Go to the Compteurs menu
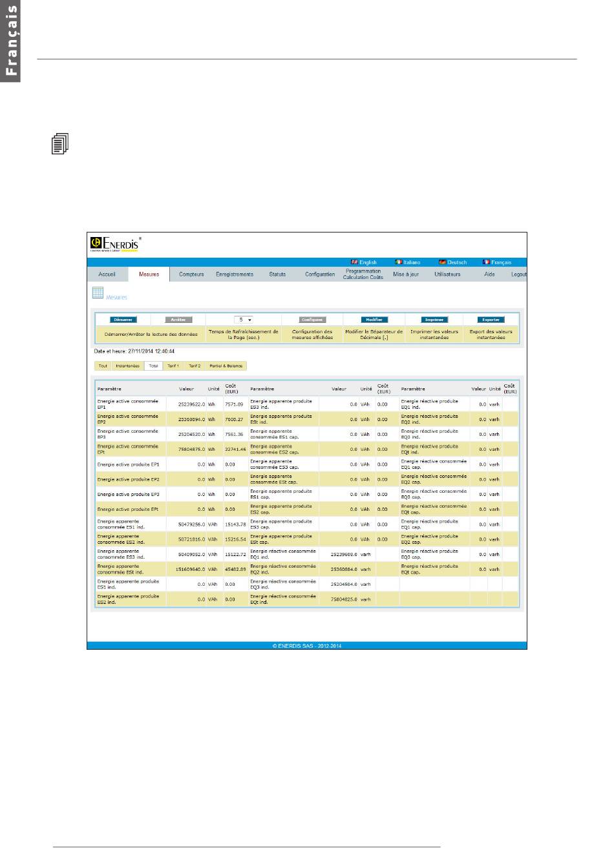The width and height of the screenshot is (614, 868). click(191, 274)
